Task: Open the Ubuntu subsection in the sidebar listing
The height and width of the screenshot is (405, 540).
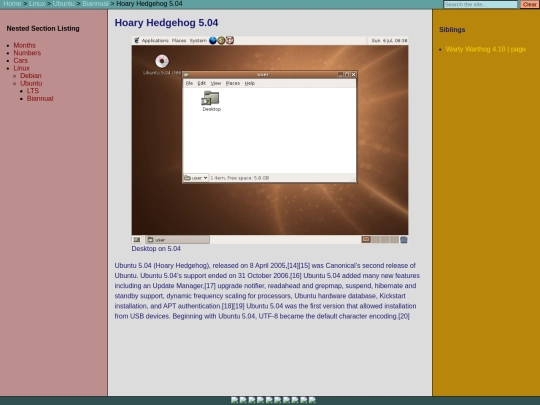Action: (x=31, y=83)
